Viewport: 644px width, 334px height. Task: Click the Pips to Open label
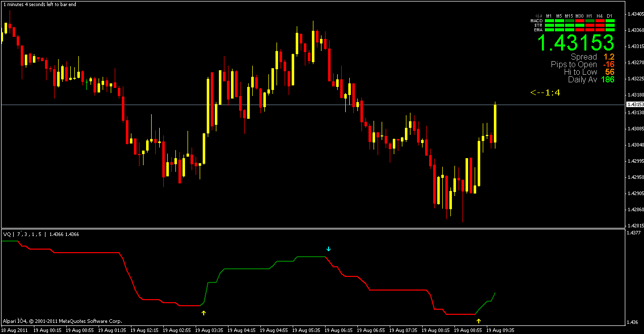click(x=574, y=65)
